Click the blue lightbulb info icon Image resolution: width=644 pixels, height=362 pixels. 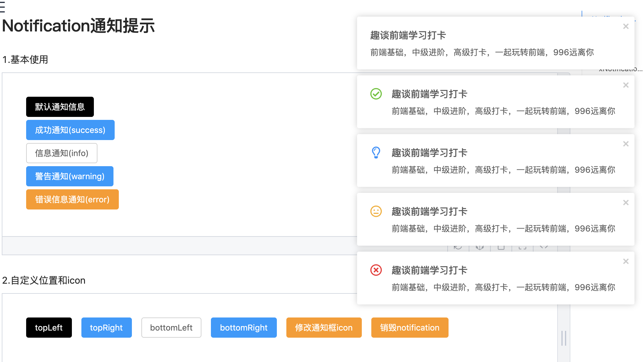(376, 153)
